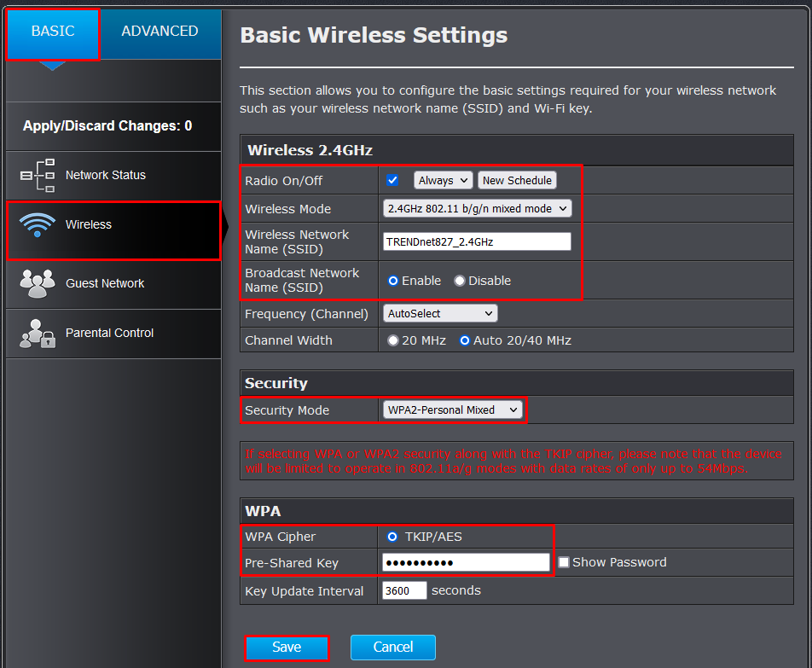
Task: Enable the Show Password checkbox
Action: tap(564, 562)
